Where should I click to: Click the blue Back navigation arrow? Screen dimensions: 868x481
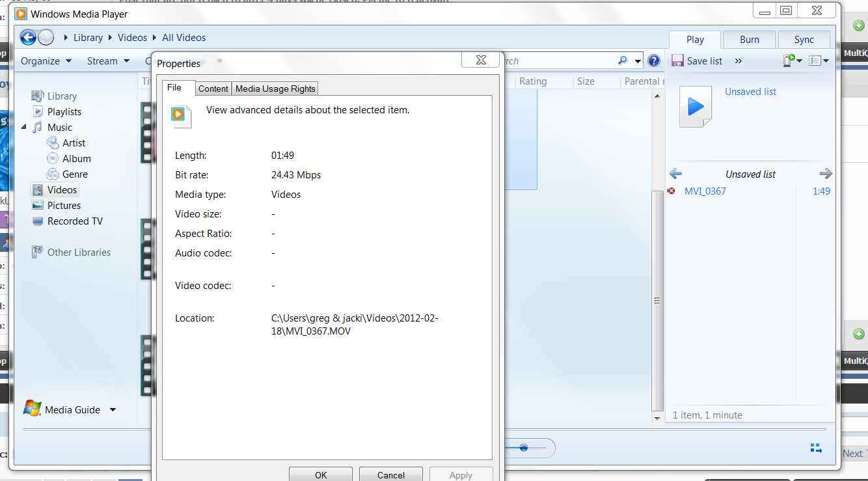pos(28,37)
